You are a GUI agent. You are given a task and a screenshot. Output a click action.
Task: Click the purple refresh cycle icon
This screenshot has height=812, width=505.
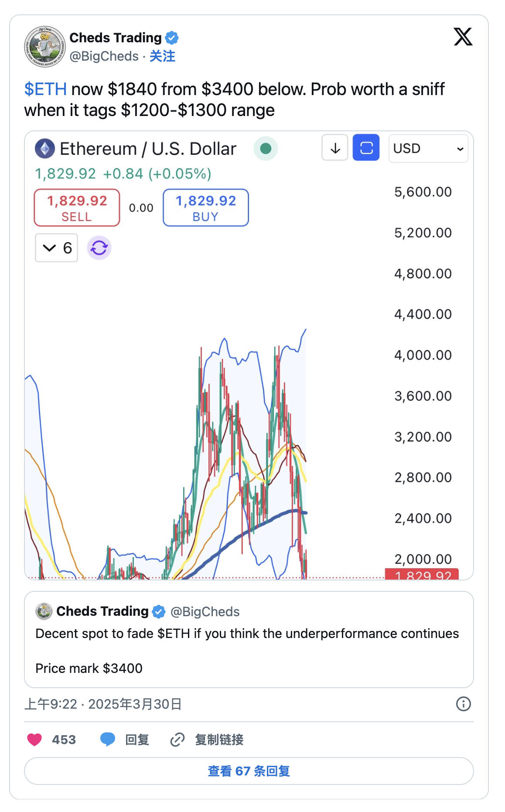point(99,248)
